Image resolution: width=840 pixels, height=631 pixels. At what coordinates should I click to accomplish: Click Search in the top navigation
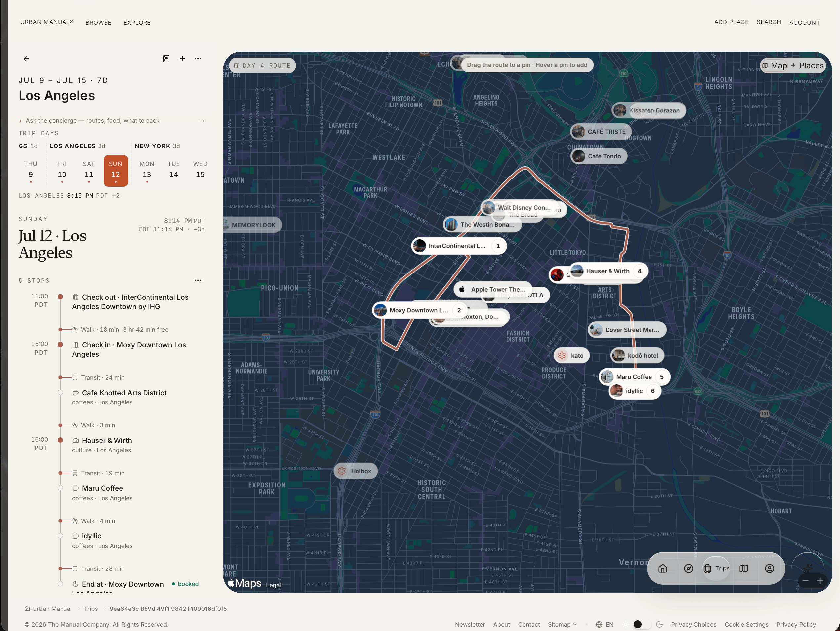click(x=769, y=22)
